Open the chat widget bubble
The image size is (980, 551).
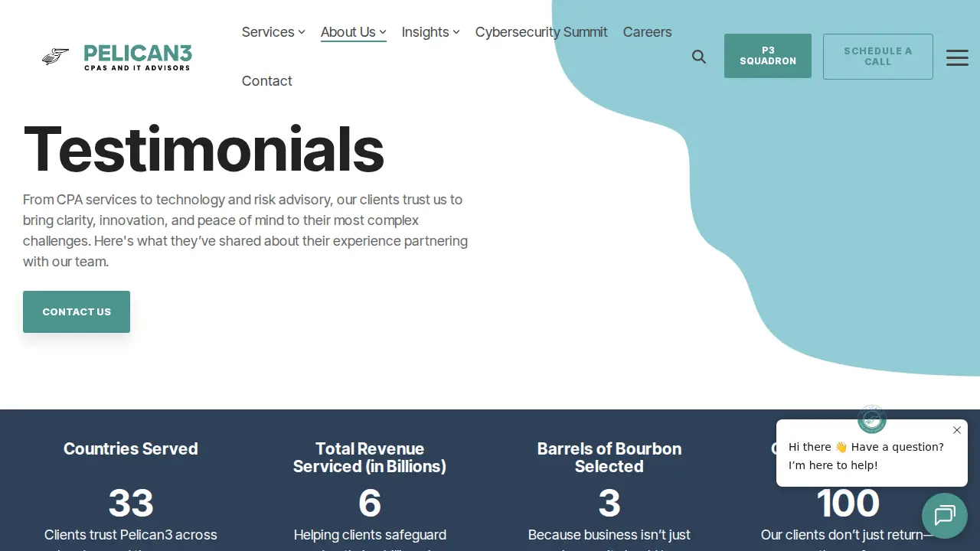pos(945,516)
